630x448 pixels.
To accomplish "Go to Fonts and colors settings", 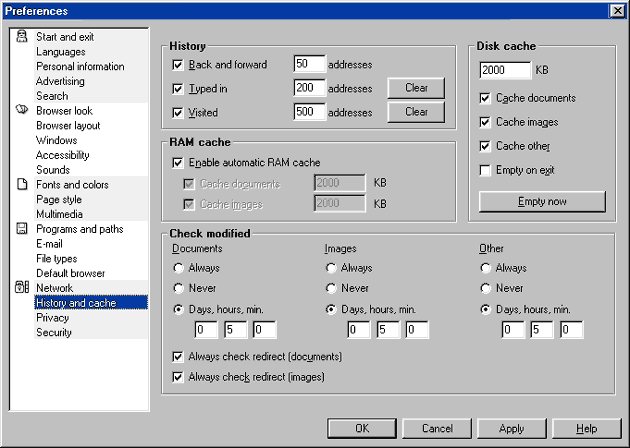I will click(x=72, y=184).
